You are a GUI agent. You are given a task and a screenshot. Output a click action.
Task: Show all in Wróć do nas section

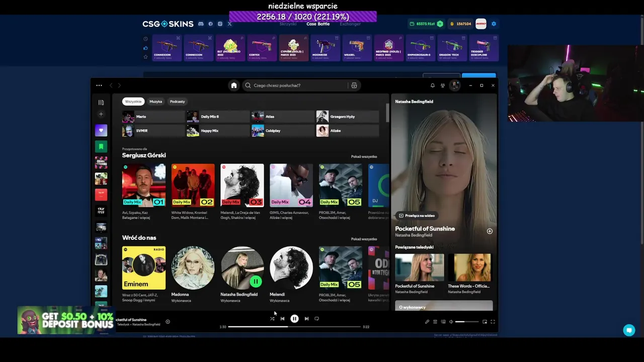[x=364, y=239]
